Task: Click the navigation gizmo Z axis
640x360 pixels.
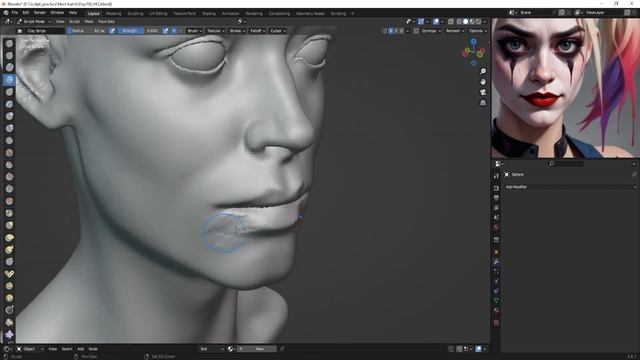Action: pos(473,42)
